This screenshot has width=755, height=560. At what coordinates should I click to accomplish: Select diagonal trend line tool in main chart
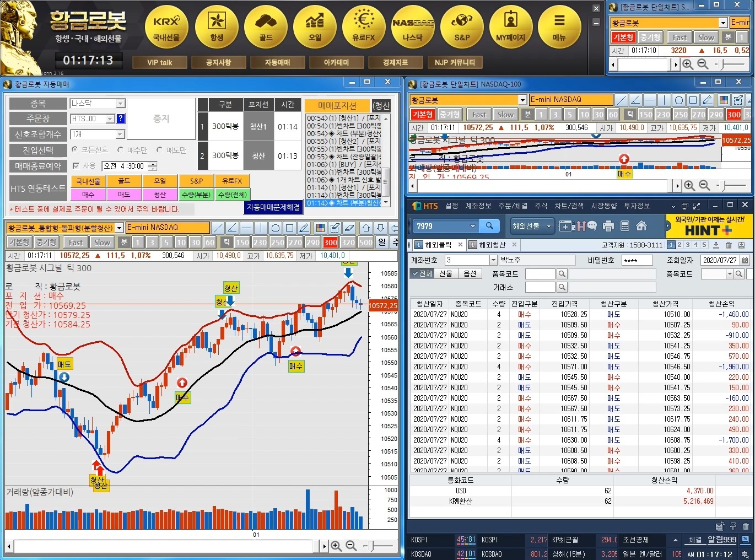[218, 228]
